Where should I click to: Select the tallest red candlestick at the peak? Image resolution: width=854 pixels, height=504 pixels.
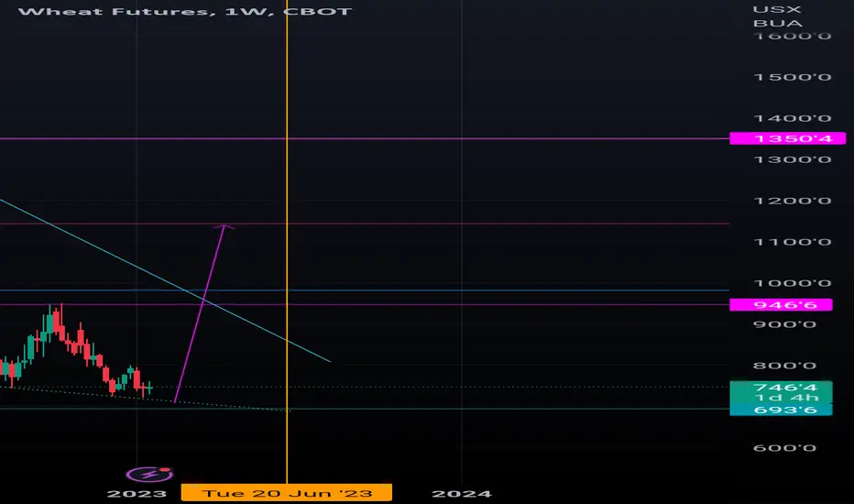(61, 324)
